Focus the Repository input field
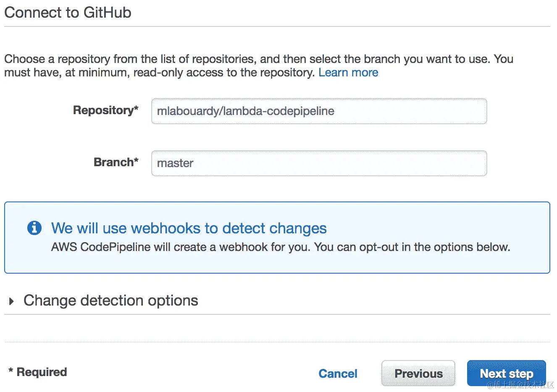 coord(319,111)
